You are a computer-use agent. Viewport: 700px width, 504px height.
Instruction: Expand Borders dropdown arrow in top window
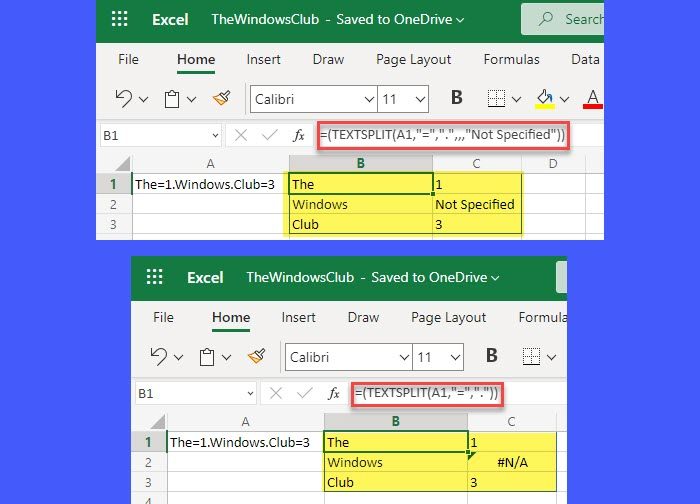pyautogui.click(x=517, y=99)
